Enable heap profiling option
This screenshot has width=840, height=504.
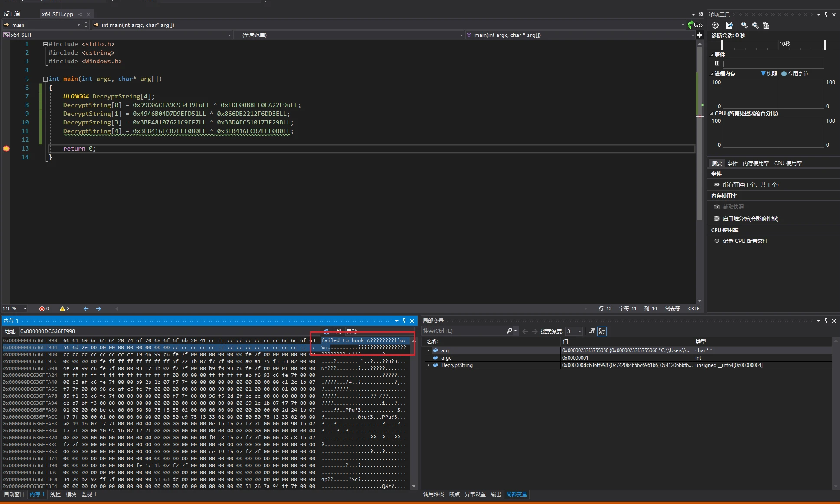pos(750,219)
